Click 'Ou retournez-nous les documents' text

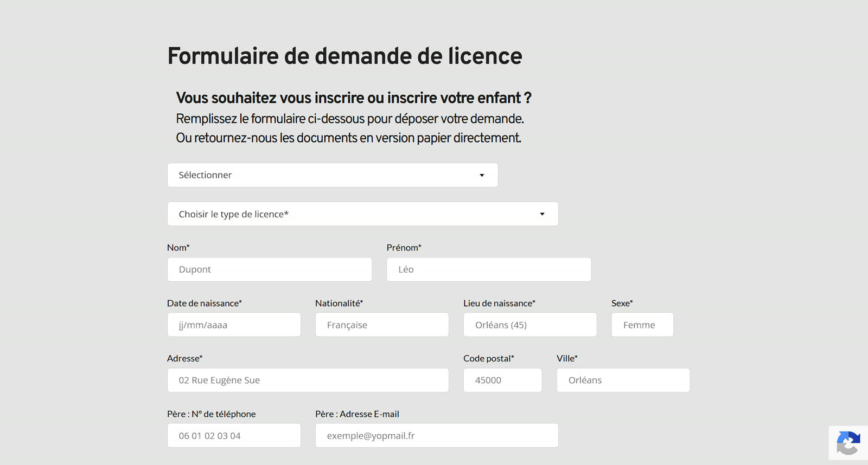(x=348, y=138)
